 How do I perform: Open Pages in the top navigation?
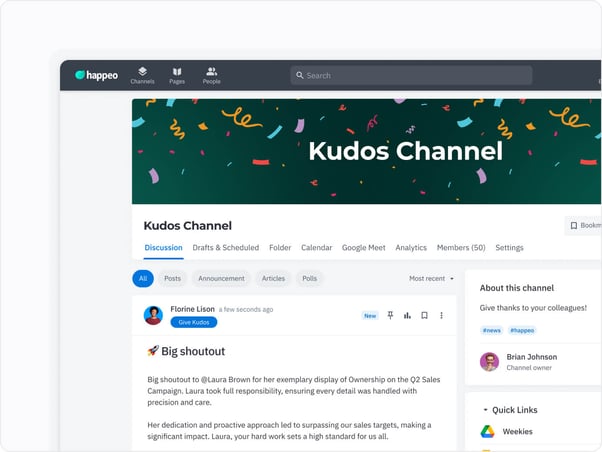click(177, 75)
